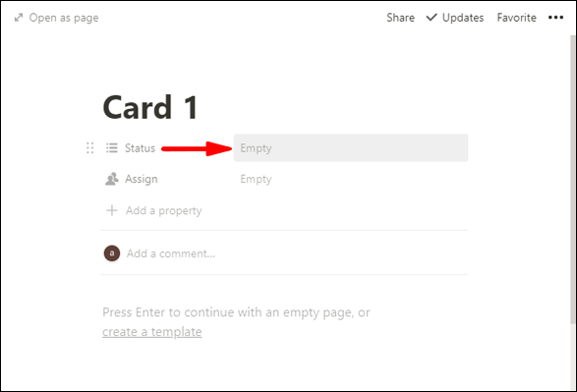
Task: Open the Status property name menu
Action: coord(140,147)
